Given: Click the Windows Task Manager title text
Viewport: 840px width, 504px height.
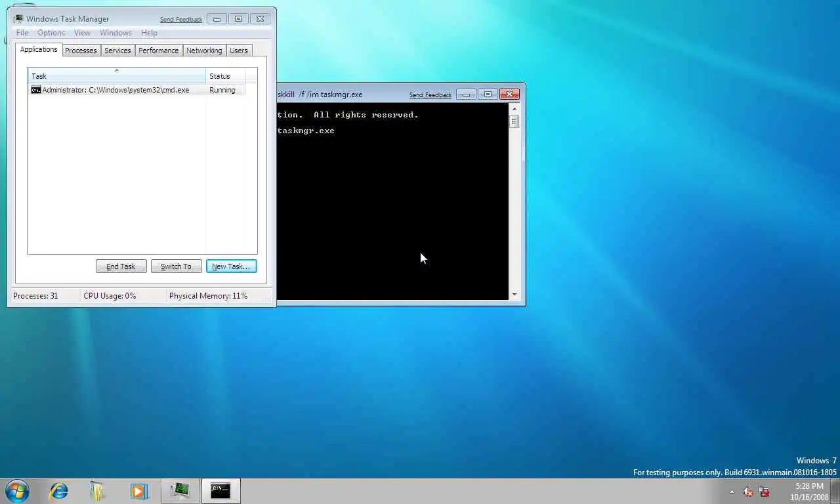Looking at the screenshot, I should (x=68, y=19).
